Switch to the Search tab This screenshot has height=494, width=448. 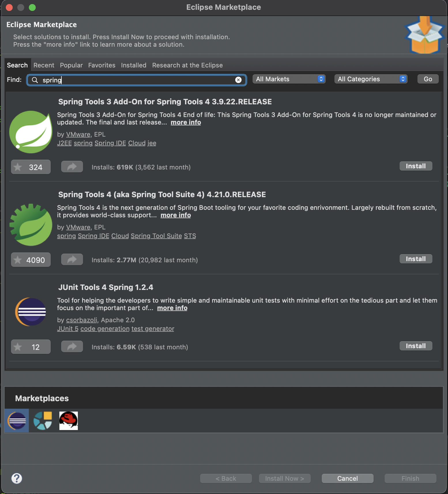(17, 65)
